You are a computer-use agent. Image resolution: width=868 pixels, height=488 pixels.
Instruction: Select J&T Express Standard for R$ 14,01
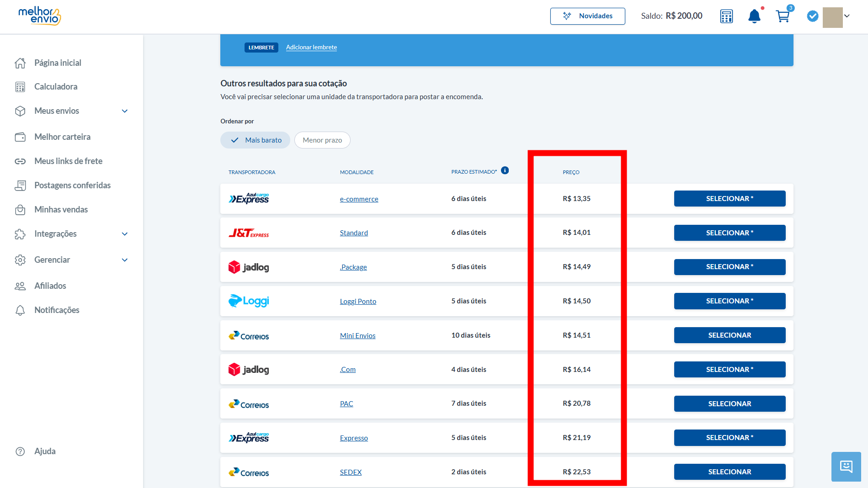point(730,233)
